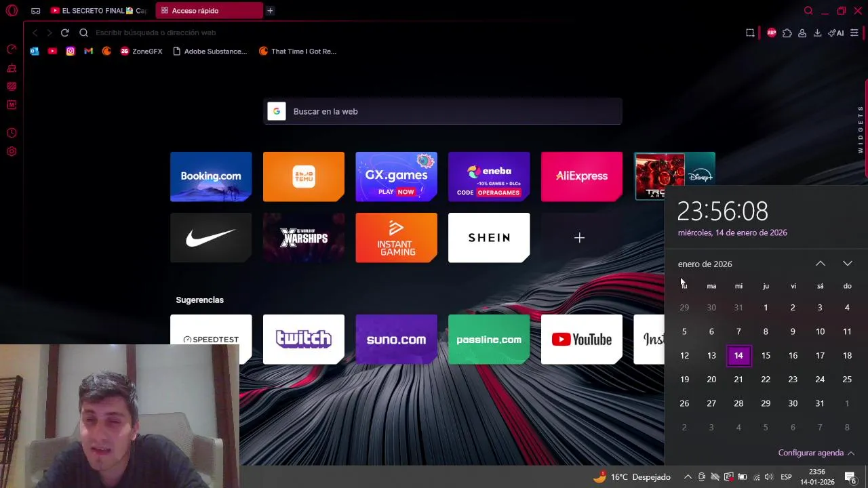Go to next month in calendar

point(848,264)
